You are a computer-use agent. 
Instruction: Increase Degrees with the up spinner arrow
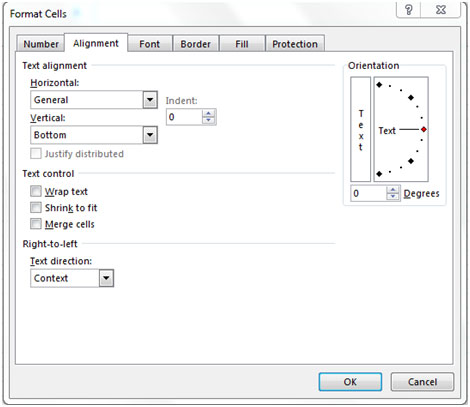tap(393, 190)
